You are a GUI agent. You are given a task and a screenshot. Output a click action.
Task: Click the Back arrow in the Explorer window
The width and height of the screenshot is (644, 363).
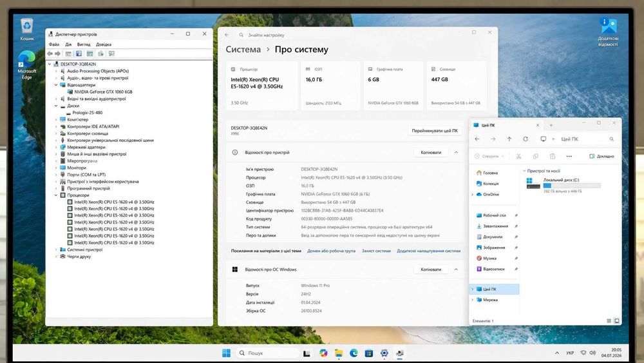(477, 139)
